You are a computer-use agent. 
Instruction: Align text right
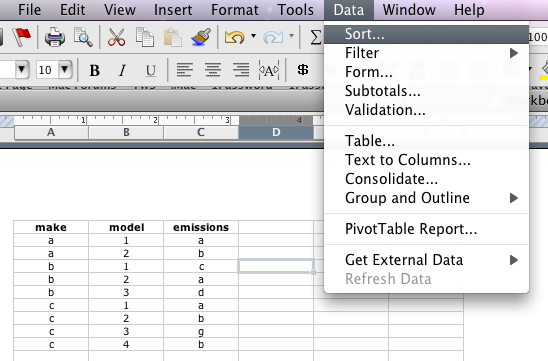pyautogui.click(x=241, y=70)
